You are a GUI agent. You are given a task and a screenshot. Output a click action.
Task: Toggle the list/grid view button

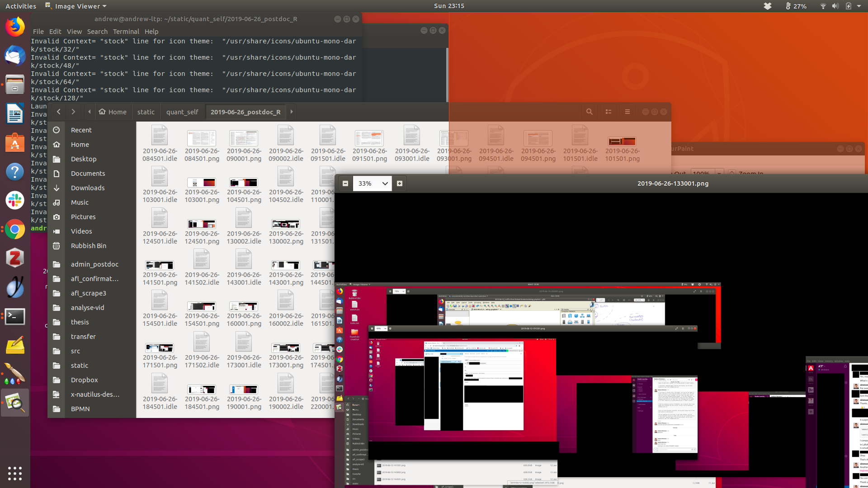click(x=609, y=112)
